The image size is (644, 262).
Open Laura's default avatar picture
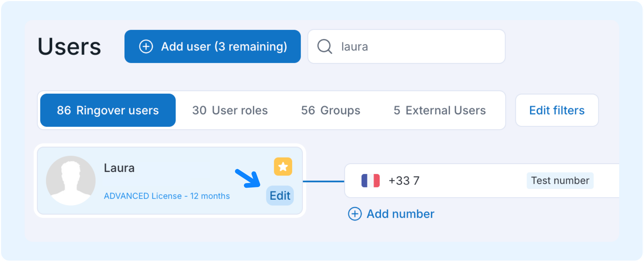(71, 181)
